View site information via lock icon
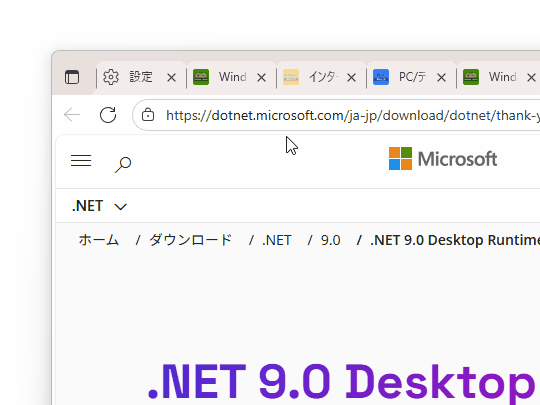The width and height of the screenshot is (540, 405). point(148,115)
